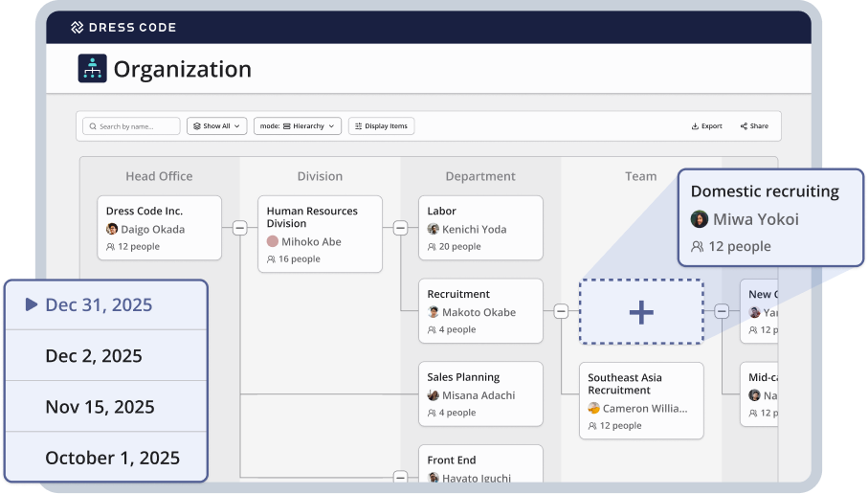
Task: Click the Kenichi Yoda name
Action: tap(475, 229)
